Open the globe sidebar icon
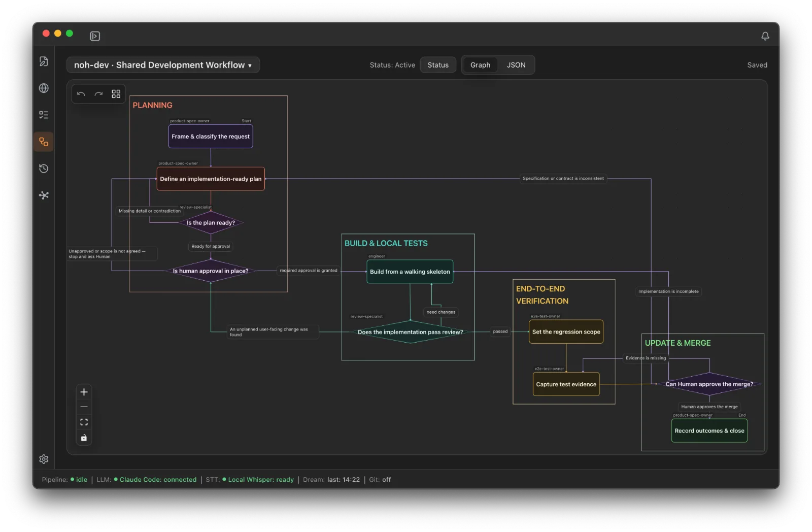This screenshot has width=812, height=532. [44, 88]
